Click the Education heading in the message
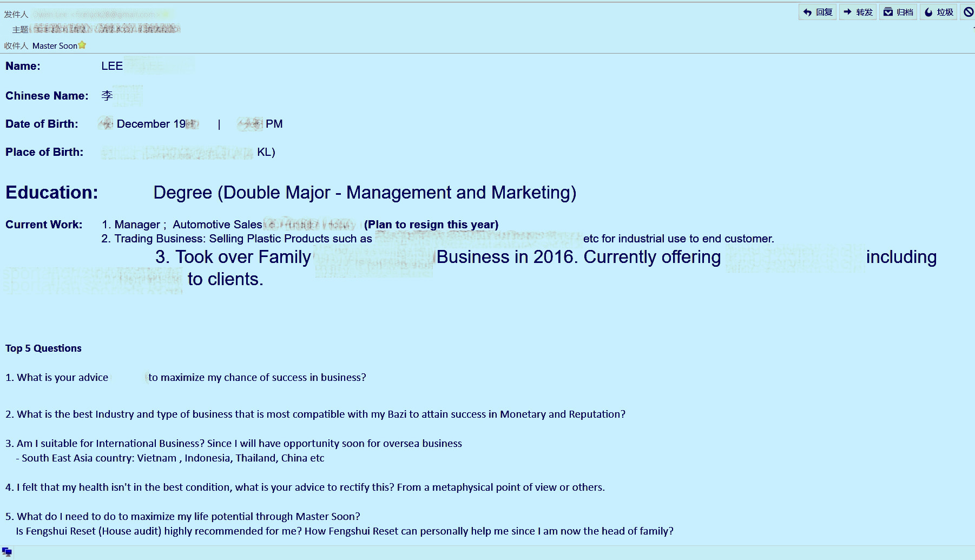The width and height of the screenshot is (975, 560). [x=52, y=192]
